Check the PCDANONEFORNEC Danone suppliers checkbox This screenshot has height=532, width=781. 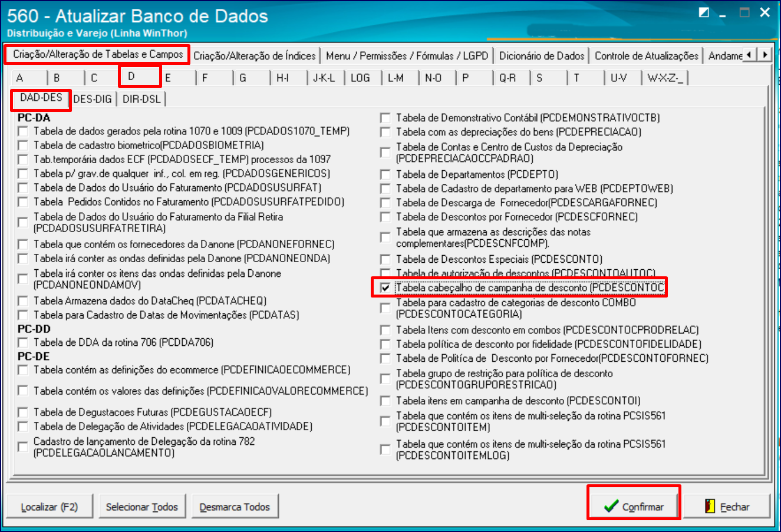tap(23, 244)
